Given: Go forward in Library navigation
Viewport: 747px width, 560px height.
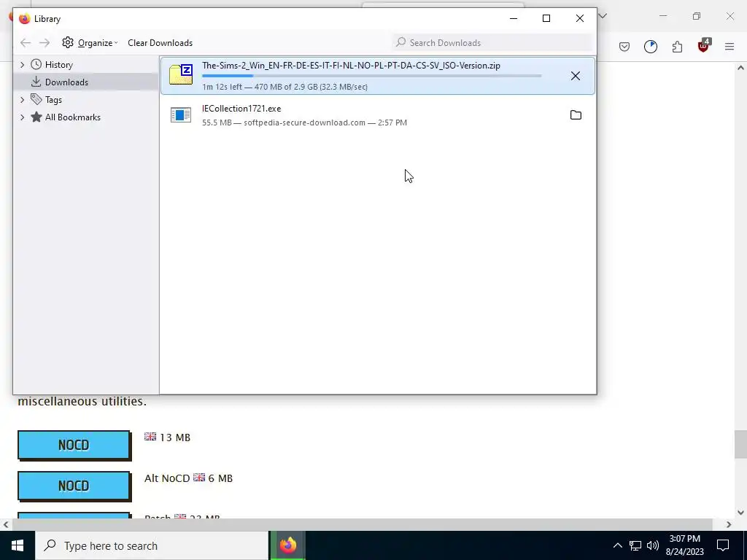Looking at the screenshot, I should pyautogui.click(x=44, y=43).
